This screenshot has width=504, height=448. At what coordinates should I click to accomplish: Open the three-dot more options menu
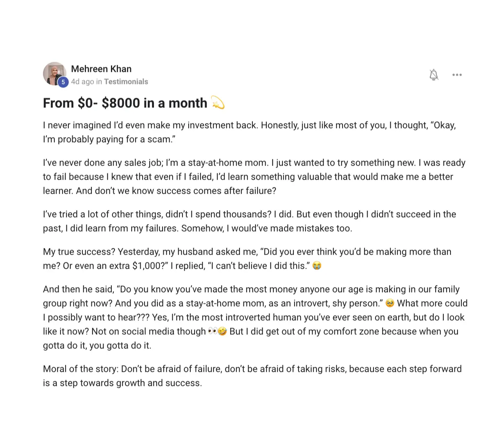(x=457, y=75)
